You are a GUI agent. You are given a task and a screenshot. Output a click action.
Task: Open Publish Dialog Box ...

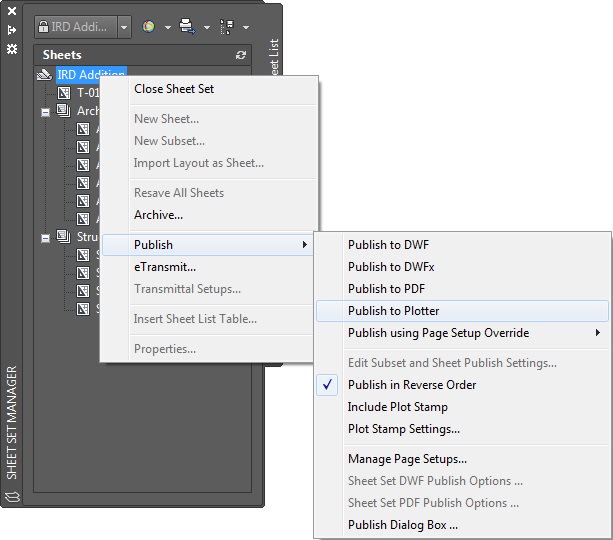(x=462, y=525)
